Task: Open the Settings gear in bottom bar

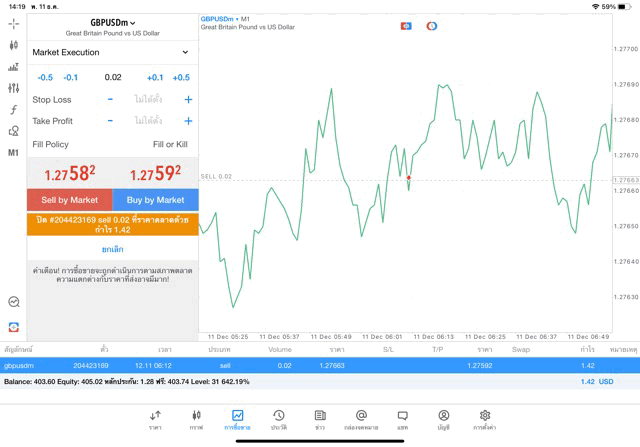Action: click(x=485, y=419)
